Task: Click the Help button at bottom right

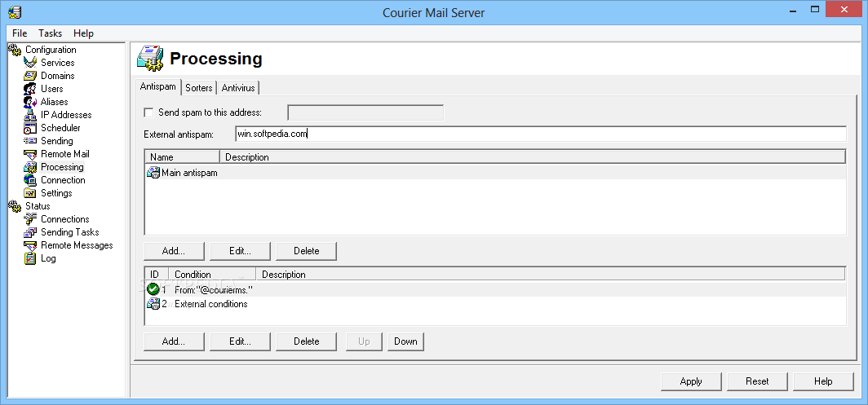Action: [823, 381]
